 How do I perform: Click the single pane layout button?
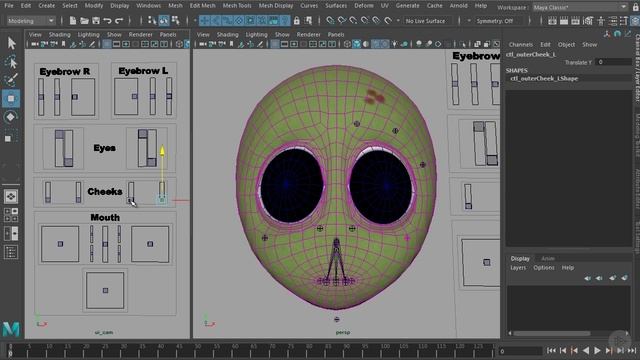tap(11, 196)
